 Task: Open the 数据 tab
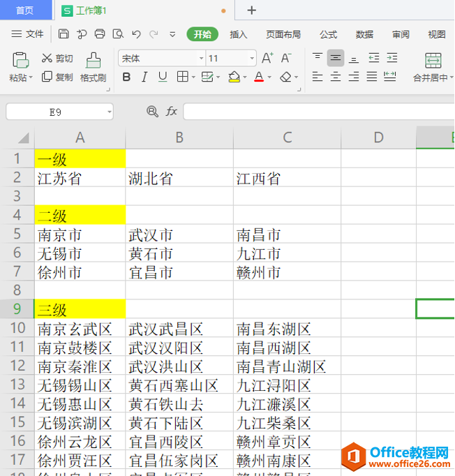(364, 35)
